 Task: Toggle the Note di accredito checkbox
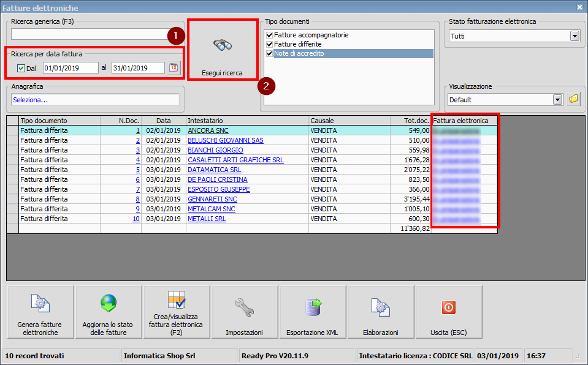[268, 53]
